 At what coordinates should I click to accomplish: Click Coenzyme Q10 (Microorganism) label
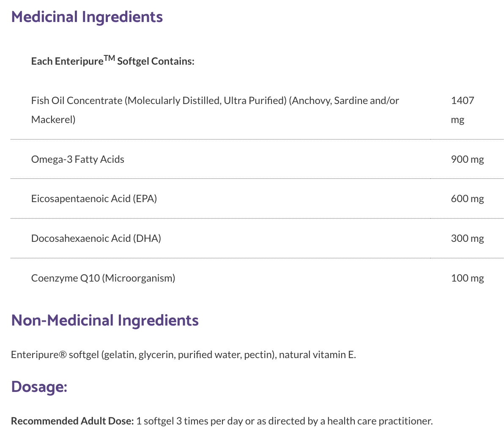tap(103, 278)
